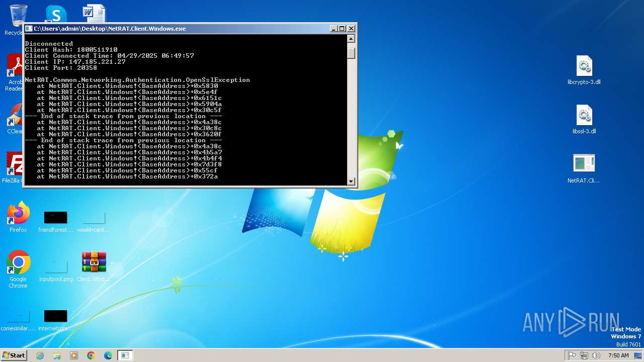
Task: Click the stack trace line ending +0x3620f
Action: pyautogui.click(x=129, y=134)
